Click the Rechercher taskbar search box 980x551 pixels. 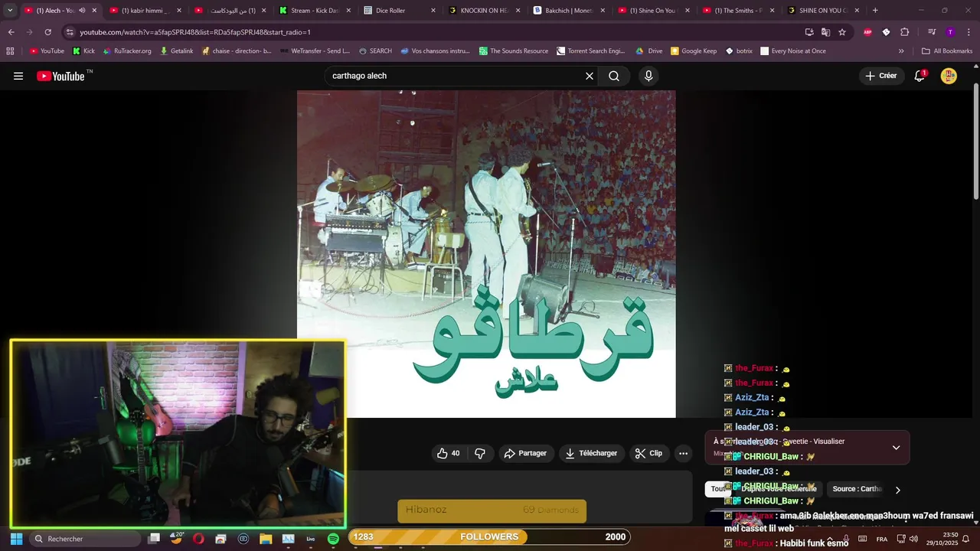tap(86, 539)
